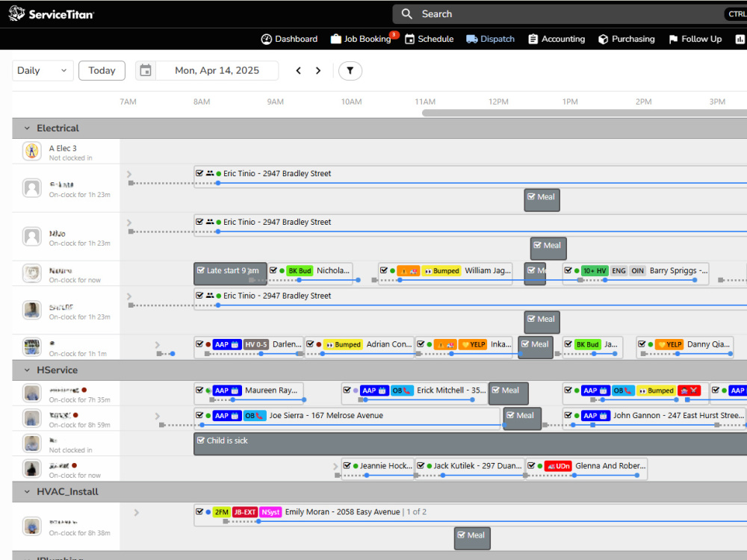
Task: Open the Daily view dropdown
Action: [x=43, y=70]
